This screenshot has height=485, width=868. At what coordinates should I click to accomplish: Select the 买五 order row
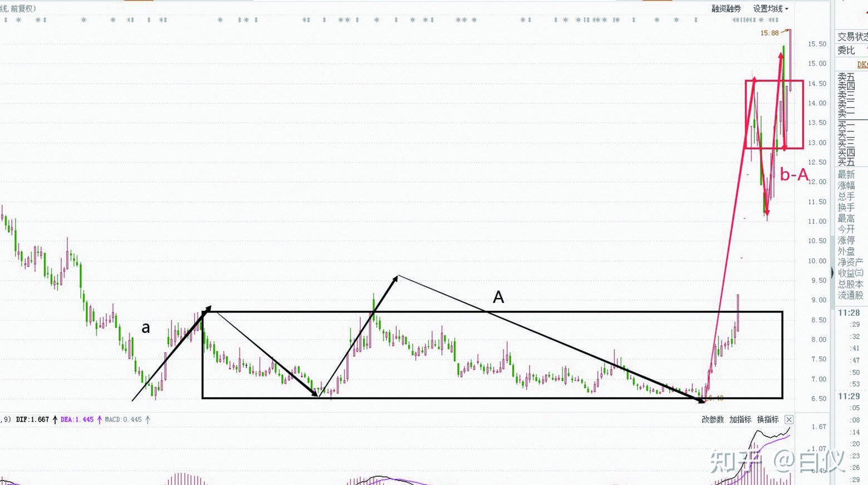[x=846, y=162]
